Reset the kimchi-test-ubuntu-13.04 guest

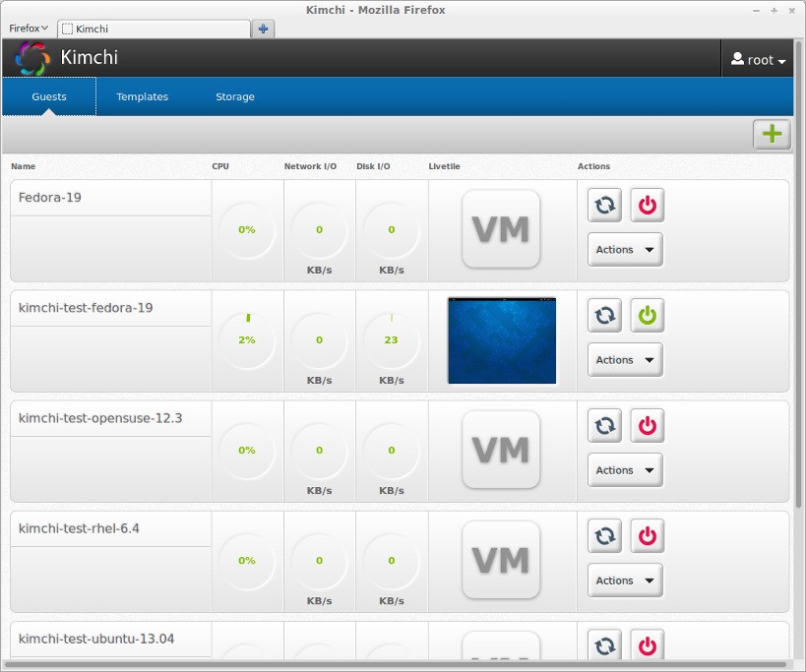(x=604, y=644)
